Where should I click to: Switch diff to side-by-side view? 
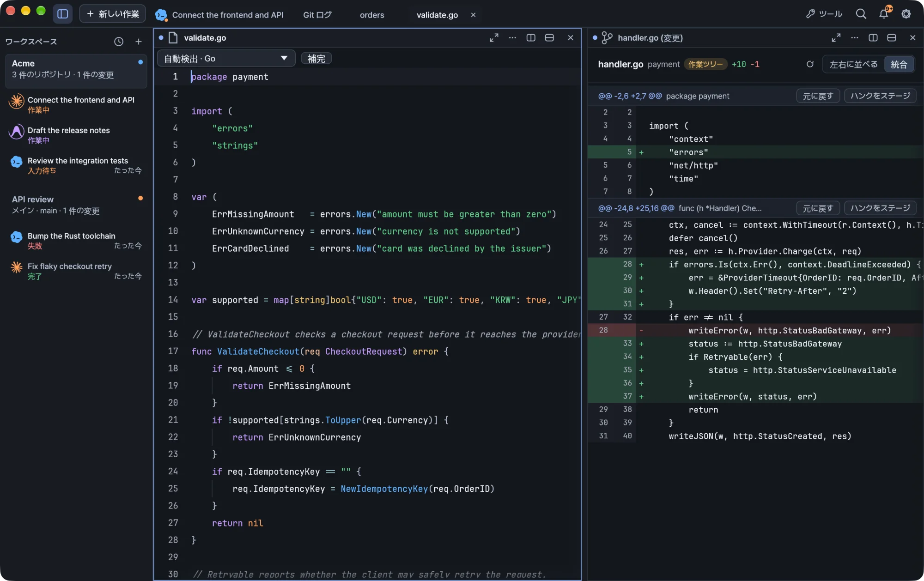[x=853, y=64]
